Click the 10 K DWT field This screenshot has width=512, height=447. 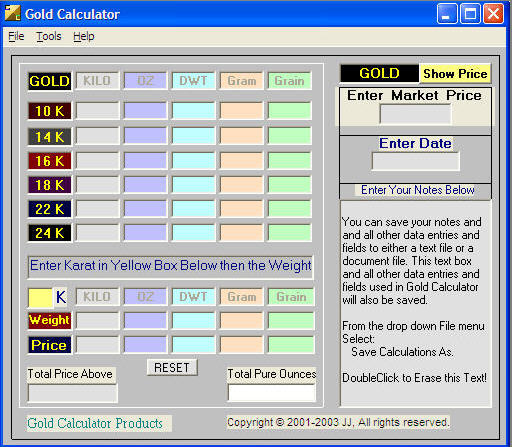coord(193,111)
